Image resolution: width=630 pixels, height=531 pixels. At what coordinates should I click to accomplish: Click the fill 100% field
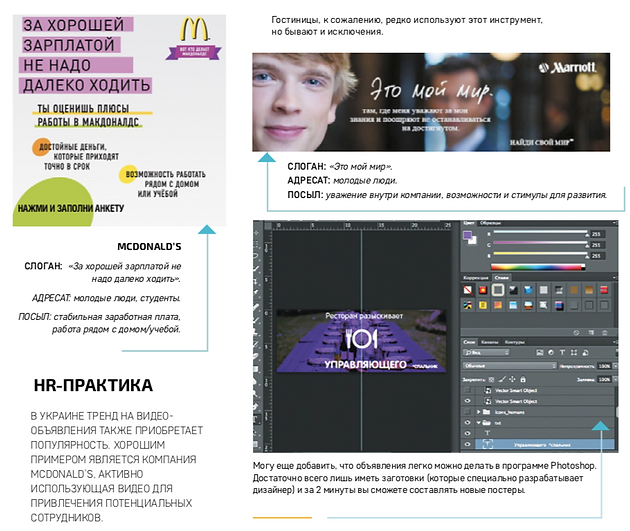pyautogui.click(x=604, y=379)
